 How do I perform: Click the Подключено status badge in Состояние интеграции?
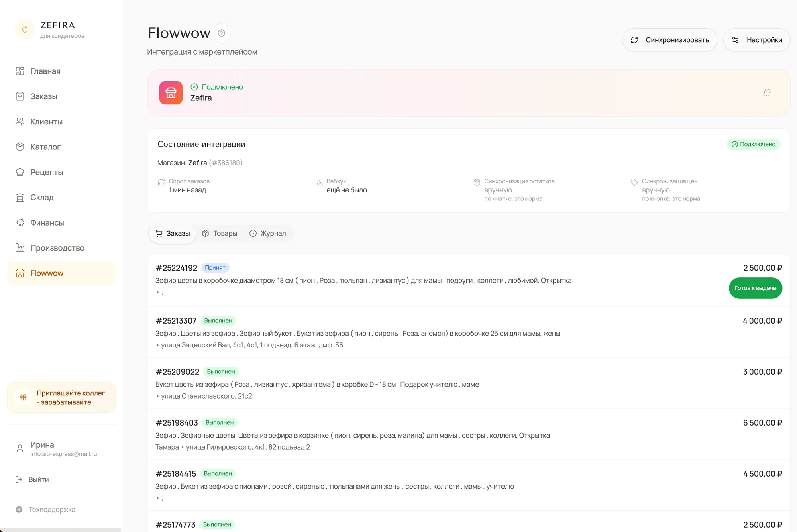(753, 144)
